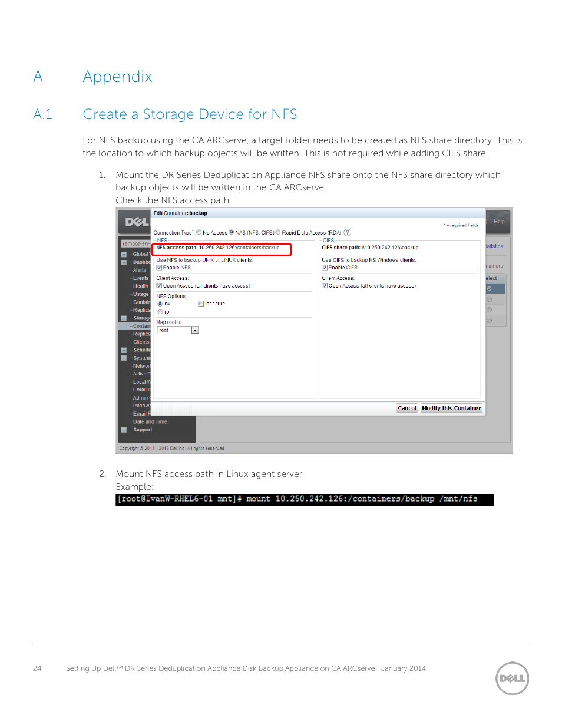
Task: Choose the ro NFS option
Action: 160,312
